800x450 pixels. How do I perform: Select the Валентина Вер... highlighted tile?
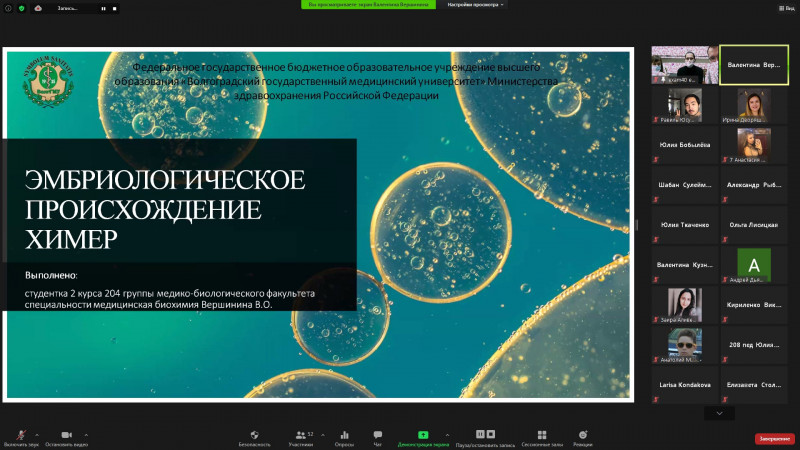point(754,65)
